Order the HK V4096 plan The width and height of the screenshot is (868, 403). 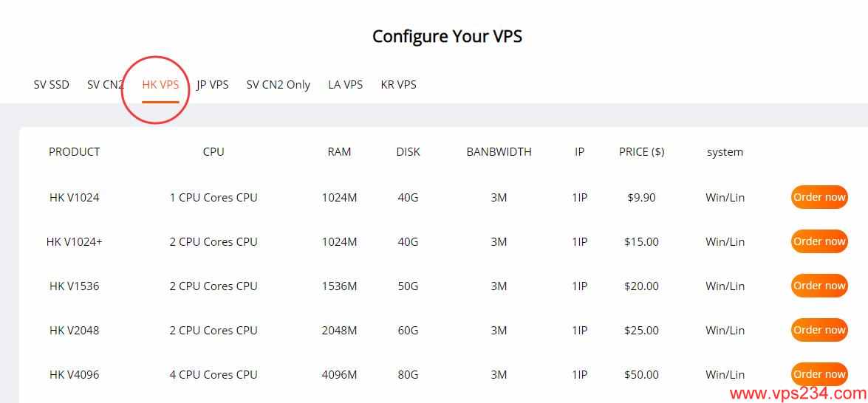click(819, 373)
